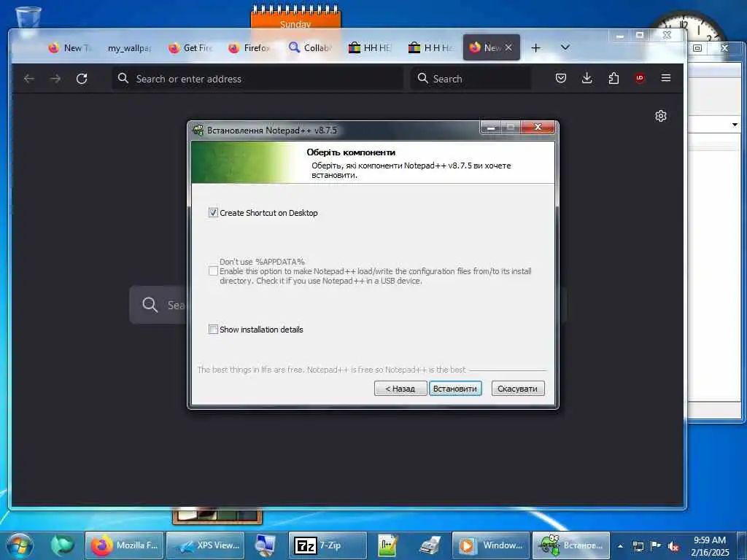Open the Firefox hamburger menu
Viewport: 747px width, 560px height.
point(666,78)
